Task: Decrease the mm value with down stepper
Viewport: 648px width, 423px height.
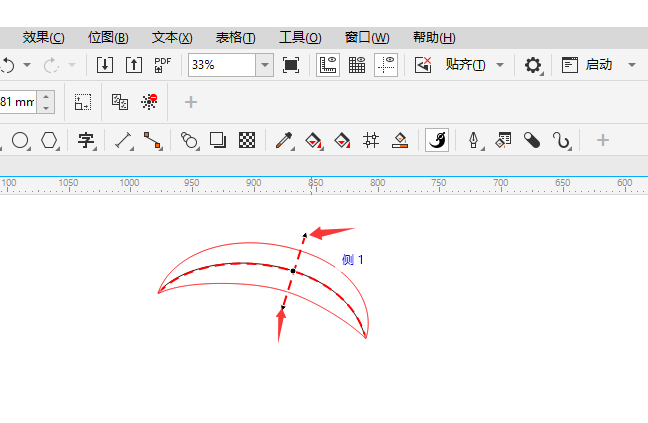Action: coord(46,108)
